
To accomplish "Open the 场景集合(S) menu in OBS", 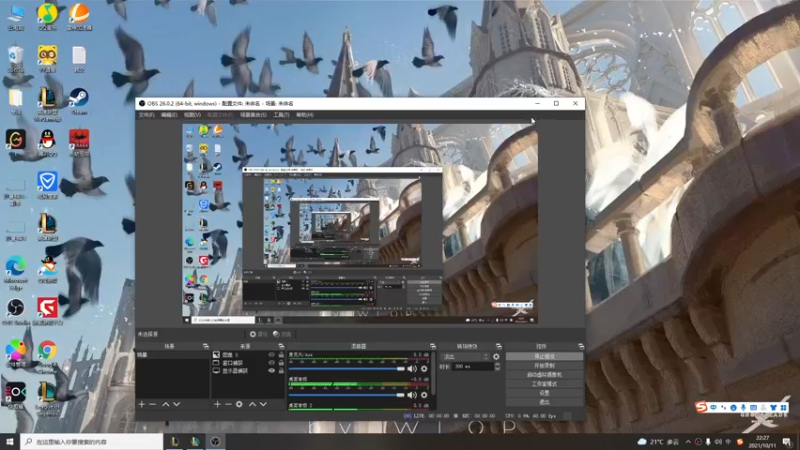I will click(x=253, y=115).
